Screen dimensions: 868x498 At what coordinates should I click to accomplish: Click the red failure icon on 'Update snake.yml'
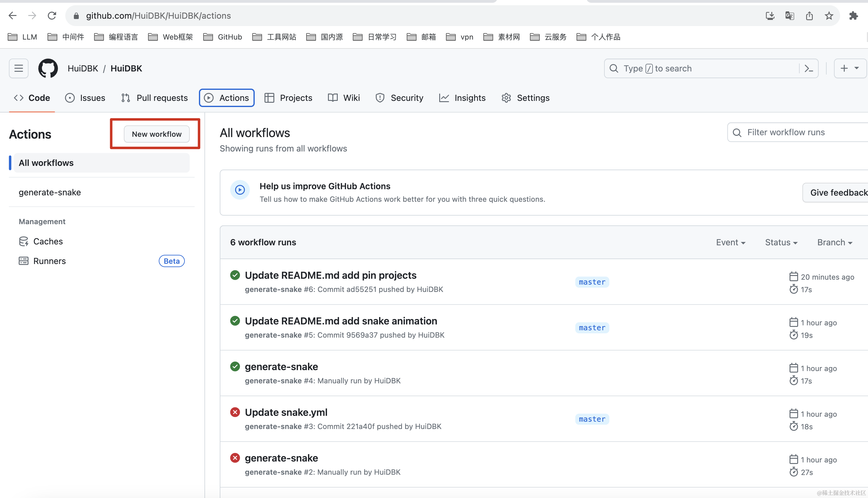tap(235, 412)
